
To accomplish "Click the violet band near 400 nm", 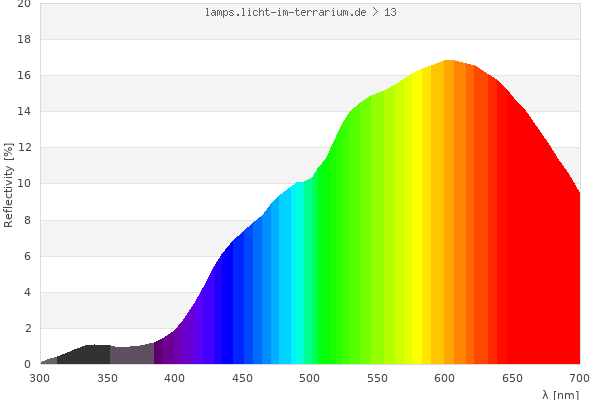I will [185, 345].
